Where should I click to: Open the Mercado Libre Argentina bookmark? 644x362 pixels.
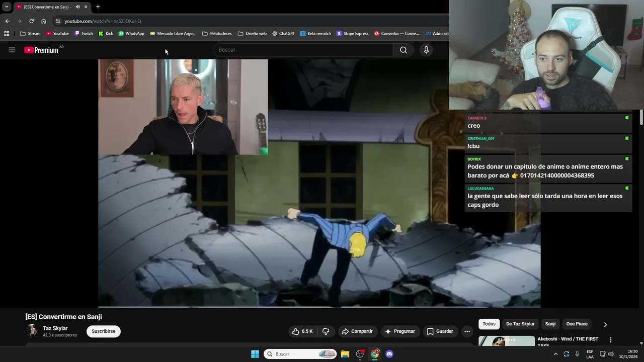pyautogui.click(x=173, y=33)
